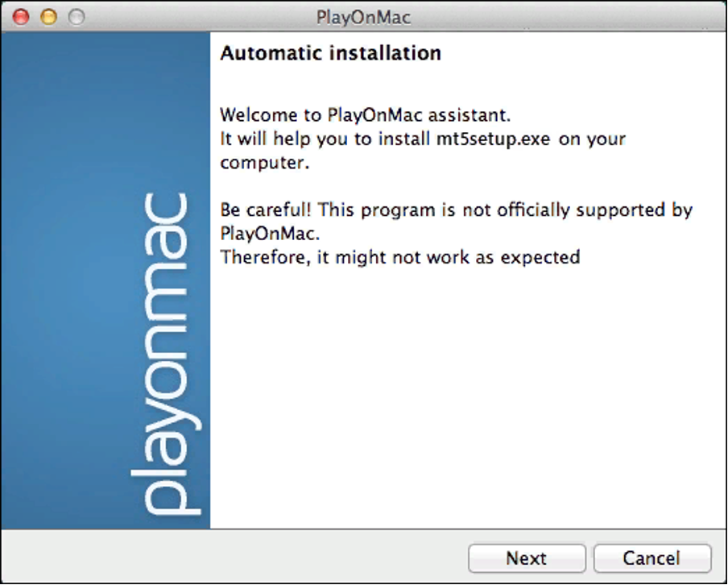
Task: Click the PlayOnMac title in title bar
Action: (363, 17)
